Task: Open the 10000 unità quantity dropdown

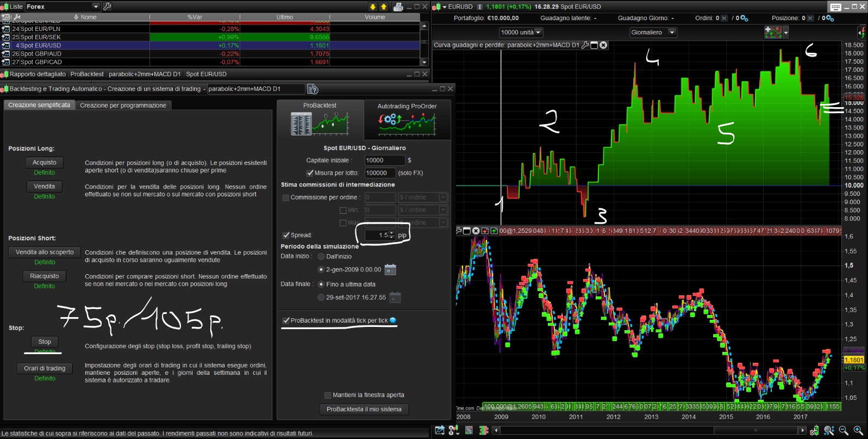Action: pos(539,33)
